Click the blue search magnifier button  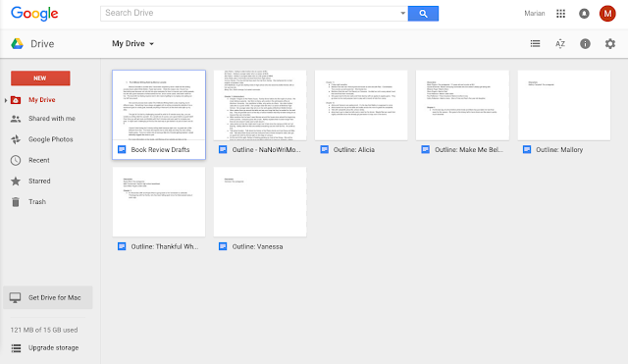pos(423,14)
